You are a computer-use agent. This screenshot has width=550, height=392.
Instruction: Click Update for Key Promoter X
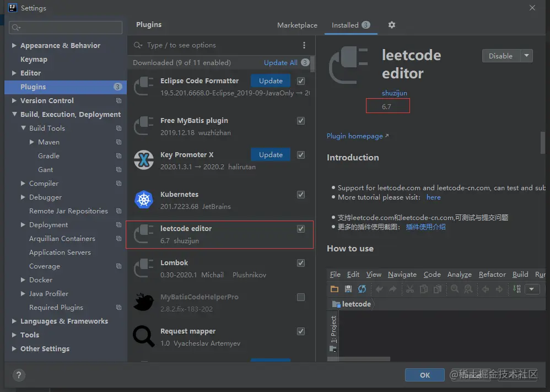pos(271,155)
